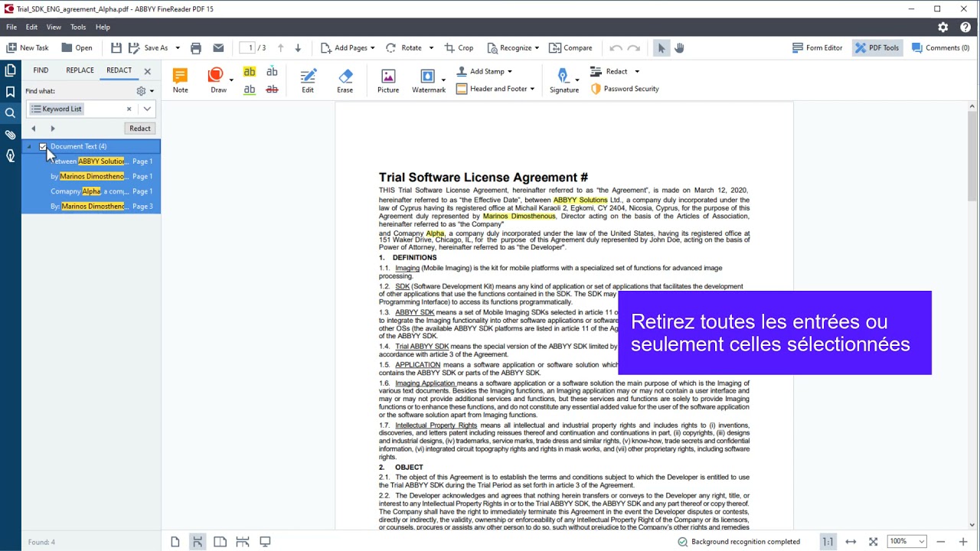Viewport: 980px width, 551px height.
Task: Open the Header and Footer dropdown
Action: pos(532,89)
